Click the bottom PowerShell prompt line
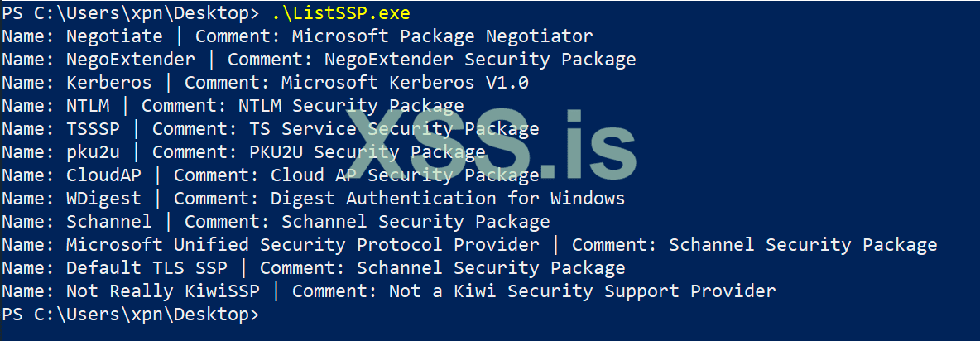The image size is (980, 341). pos(130,315)
